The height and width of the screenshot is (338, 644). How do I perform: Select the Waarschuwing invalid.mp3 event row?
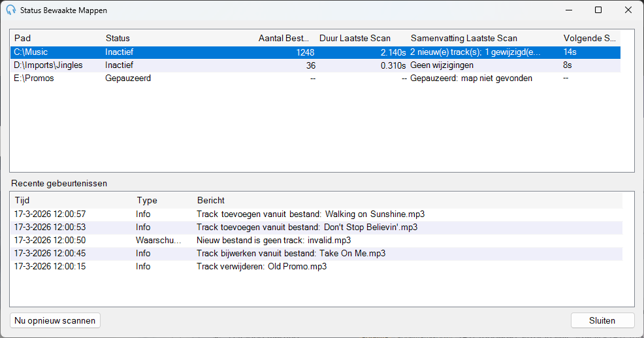316,240
